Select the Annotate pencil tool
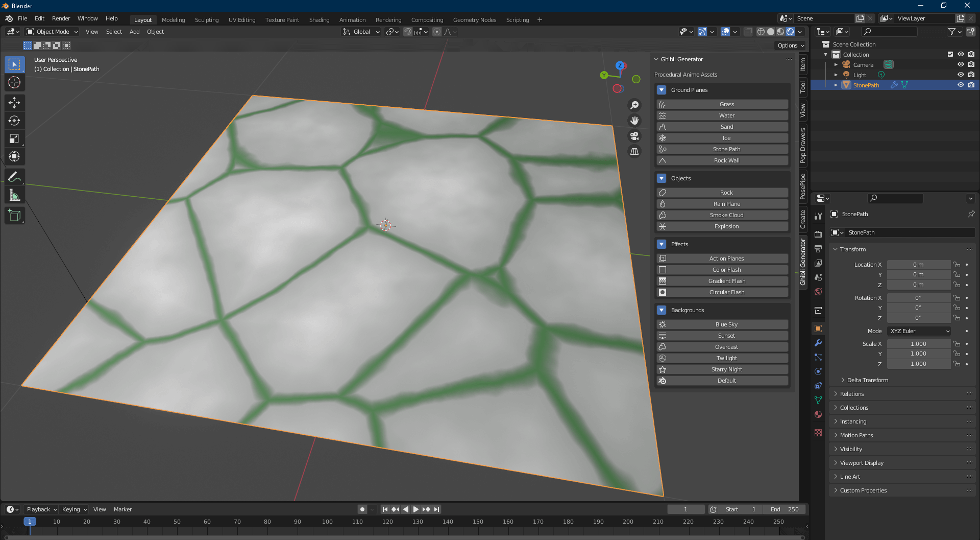This screenshot has height=540, width=980. [x=14, y=177]
